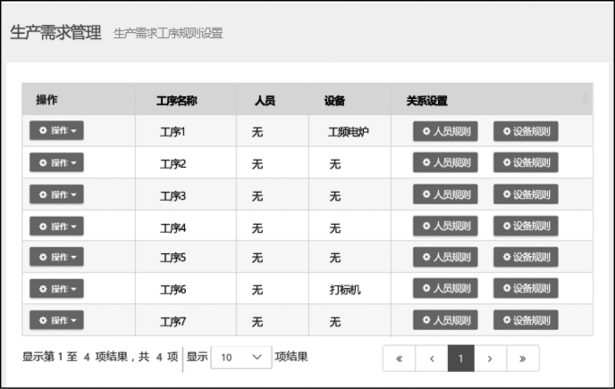The width and height of the screenshot is (615, 389).
Task: Click 设备规则 in 工序4 row
Action: coord(526,226)
